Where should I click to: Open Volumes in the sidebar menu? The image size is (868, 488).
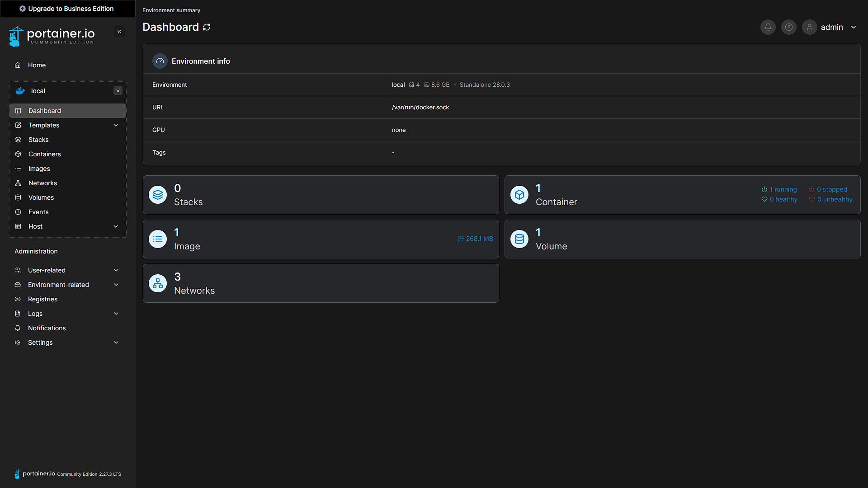tap(68, 197)
